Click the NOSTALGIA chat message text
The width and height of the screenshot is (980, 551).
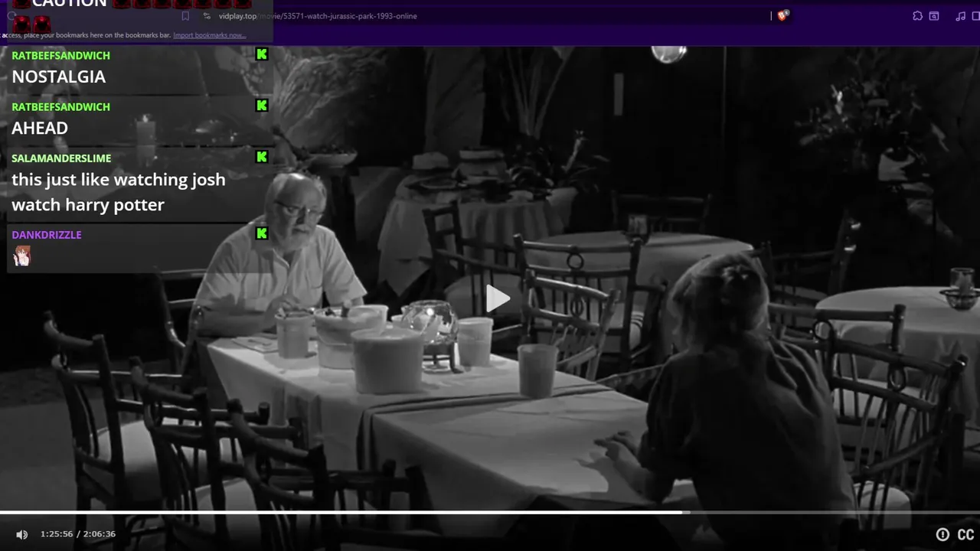pyautogui.click(x=58, y=77)
